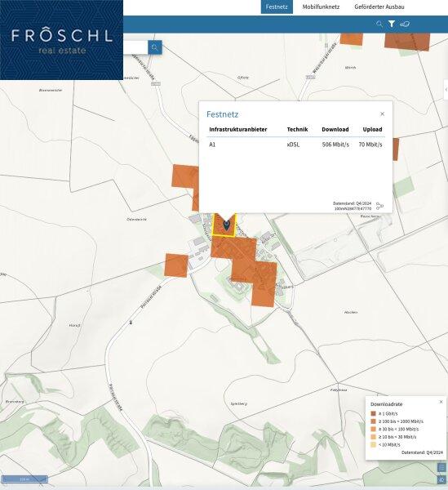The width and height of the screenshot is (448, 490).
Task: Select the Festnetz tab
Action: click(x=277, y=7)
